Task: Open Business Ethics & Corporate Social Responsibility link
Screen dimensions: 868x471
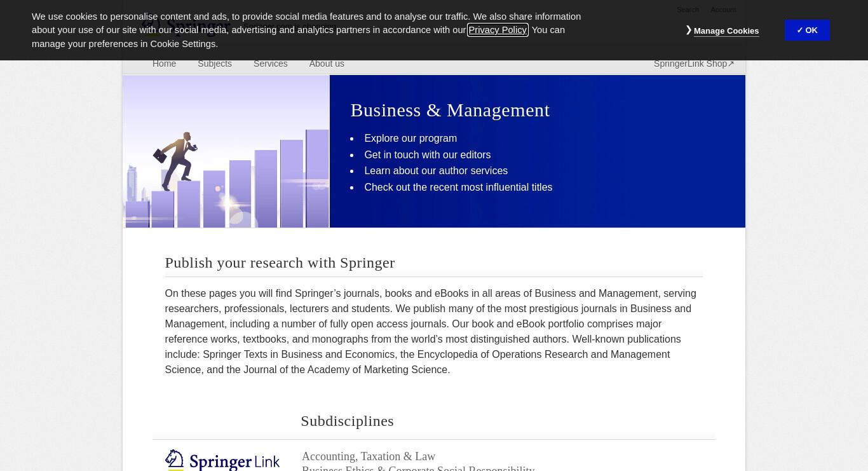Action: (x=418, y=468)
